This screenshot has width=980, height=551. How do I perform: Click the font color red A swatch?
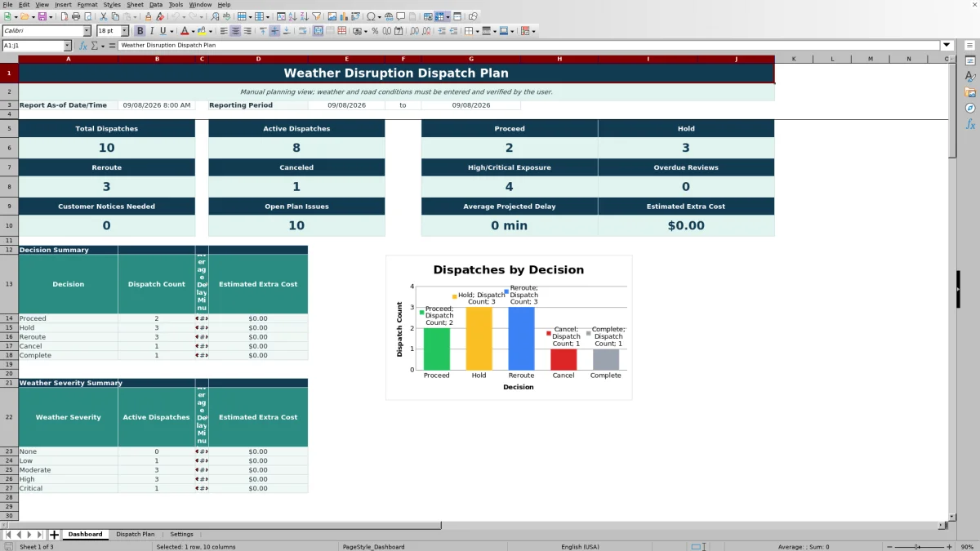coord(185,31)
